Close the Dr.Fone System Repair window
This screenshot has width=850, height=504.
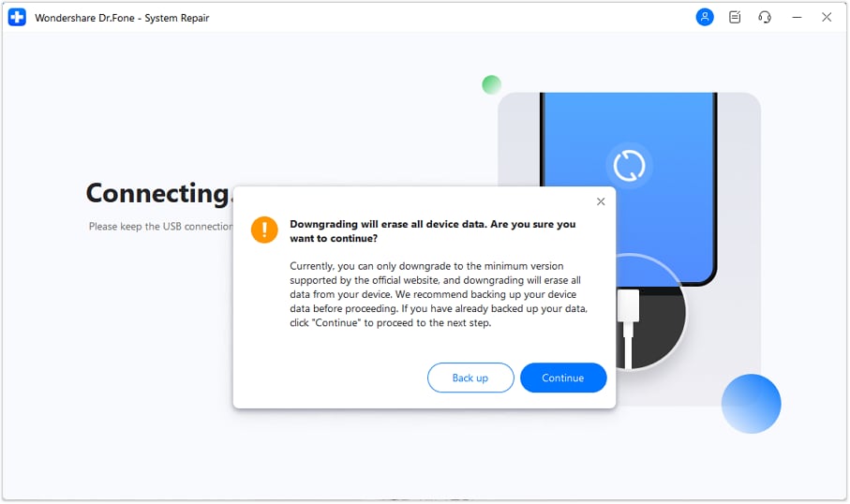[827, 18]
